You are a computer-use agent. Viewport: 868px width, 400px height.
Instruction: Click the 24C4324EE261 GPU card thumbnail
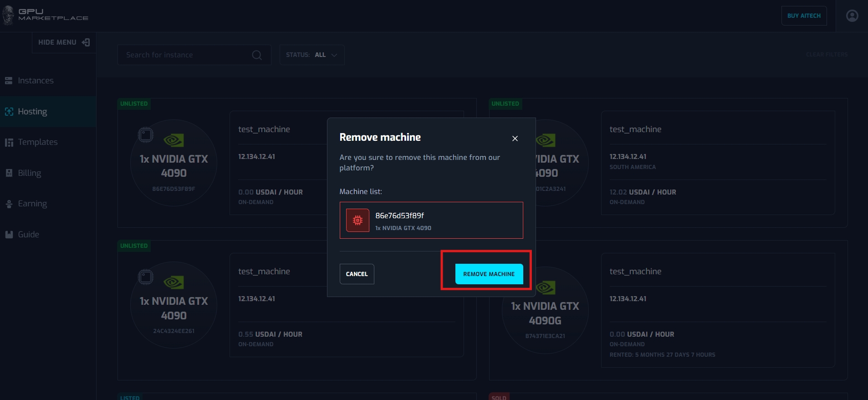174,305
